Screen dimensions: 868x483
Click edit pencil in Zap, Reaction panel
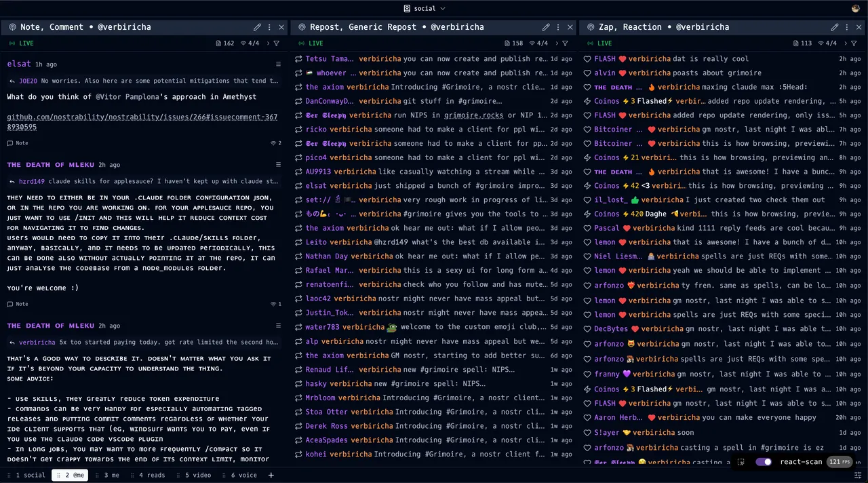(x=835, y=27)
